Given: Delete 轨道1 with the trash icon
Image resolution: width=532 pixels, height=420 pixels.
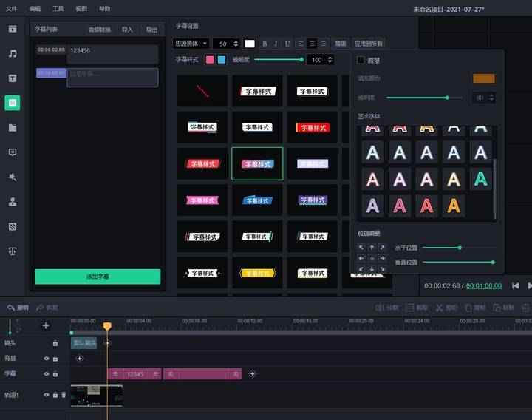Looking at the screenshot, I should [64, 395].
